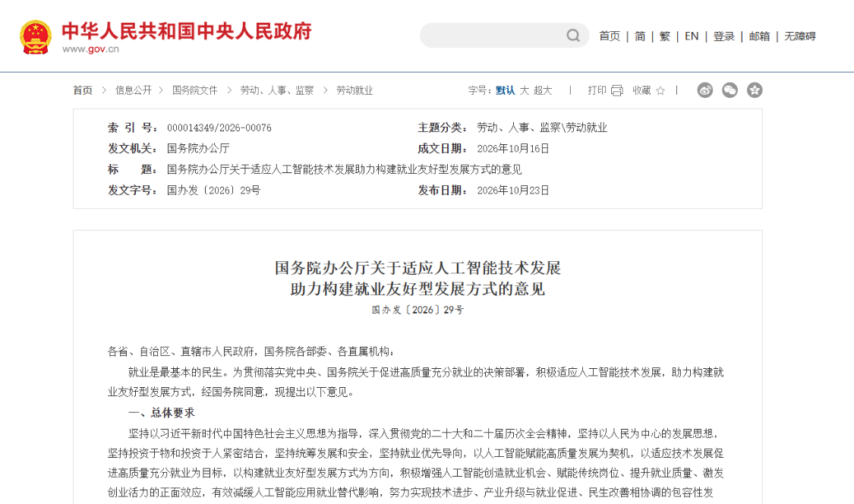Open 国务院文件 breadcrumb link
The height and width of the screenshot is (504, 854).
195,90
